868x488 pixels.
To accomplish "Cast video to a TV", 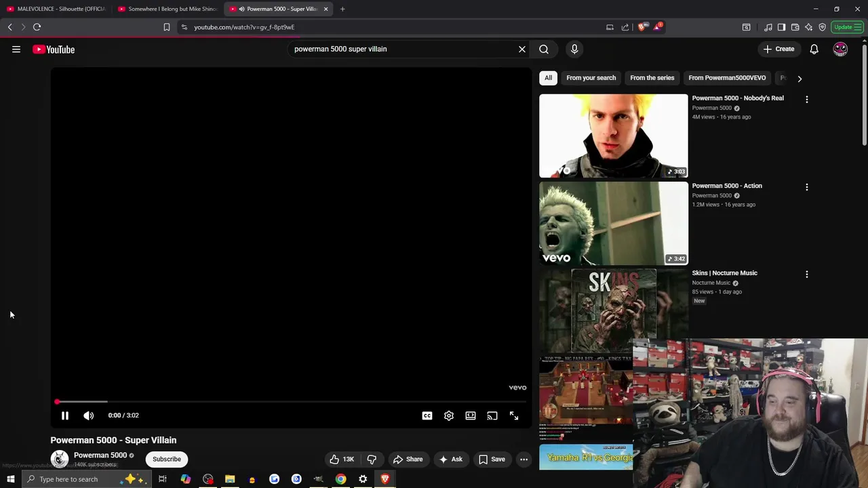I will (x=492, y=415).
